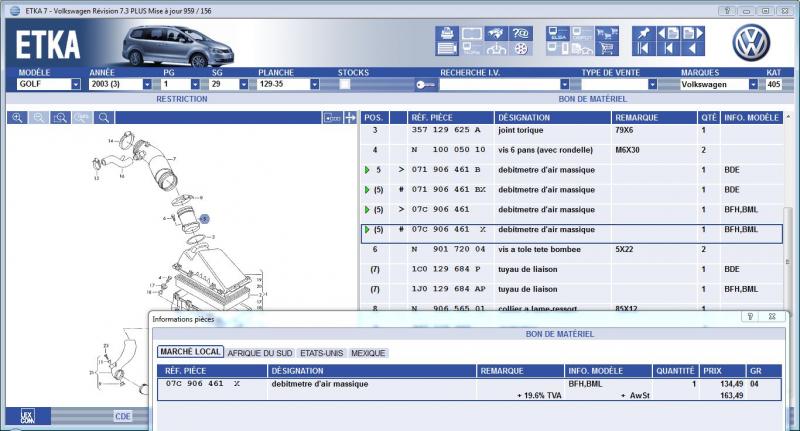Open the Planche dropdown showing 129-35
This screenshot has height=431, width=800.
tap(315, 84)
